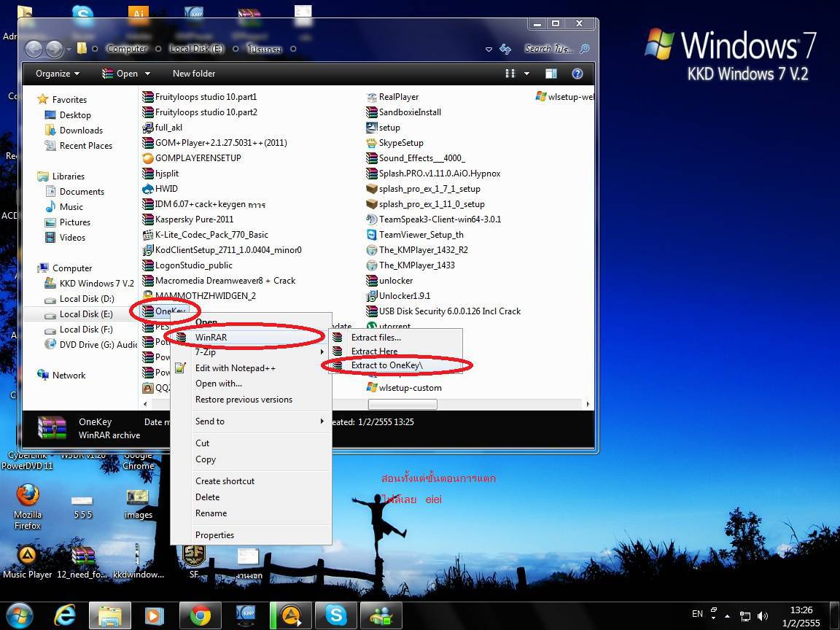840x630 pixels.
Task: Open the images desktop folder icon
Action: tap(139, 504)
